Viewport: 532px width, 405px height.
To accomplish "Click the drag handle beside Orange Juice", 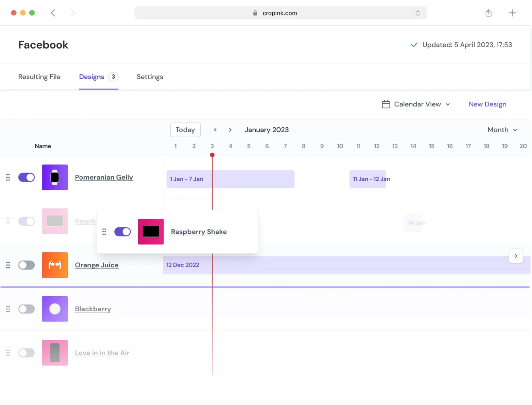I will pyautogui.click(x=8, y=265).
